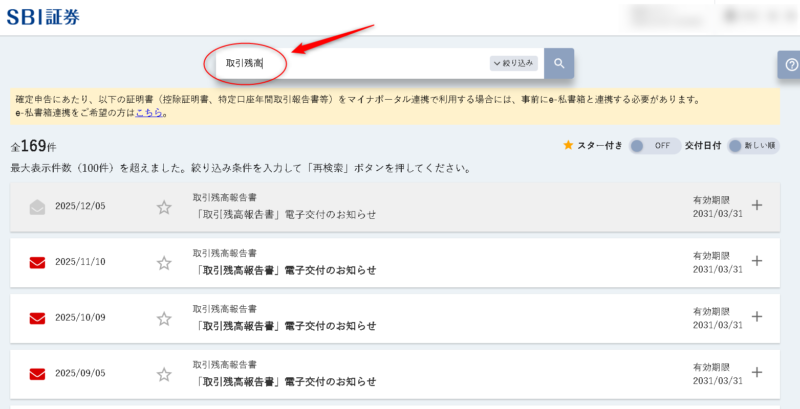Open the help question mark icon

pyautogui.click(x=789, y=65)
